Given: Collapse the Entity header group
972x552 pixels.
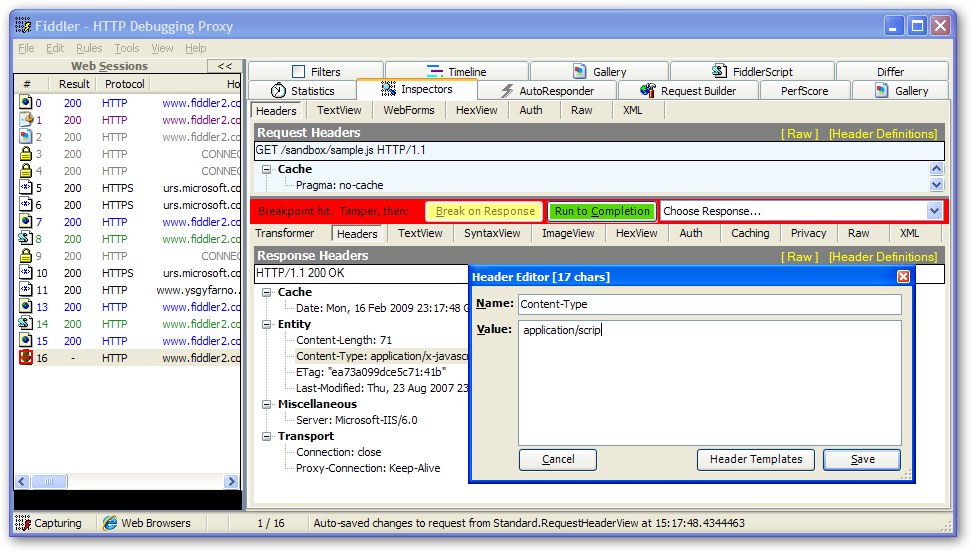Looking at the screenshot, I should [267, 324].
